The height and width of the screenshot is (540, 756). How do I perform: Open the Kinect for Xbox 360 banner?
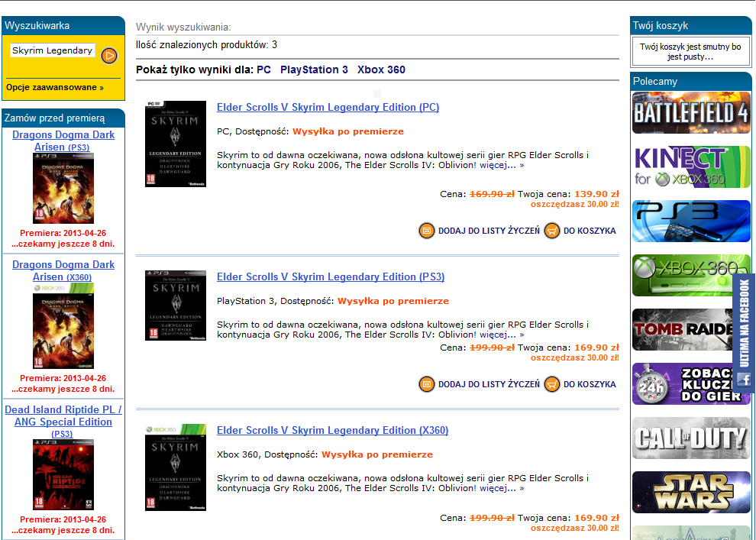click(x=691, y=167)
